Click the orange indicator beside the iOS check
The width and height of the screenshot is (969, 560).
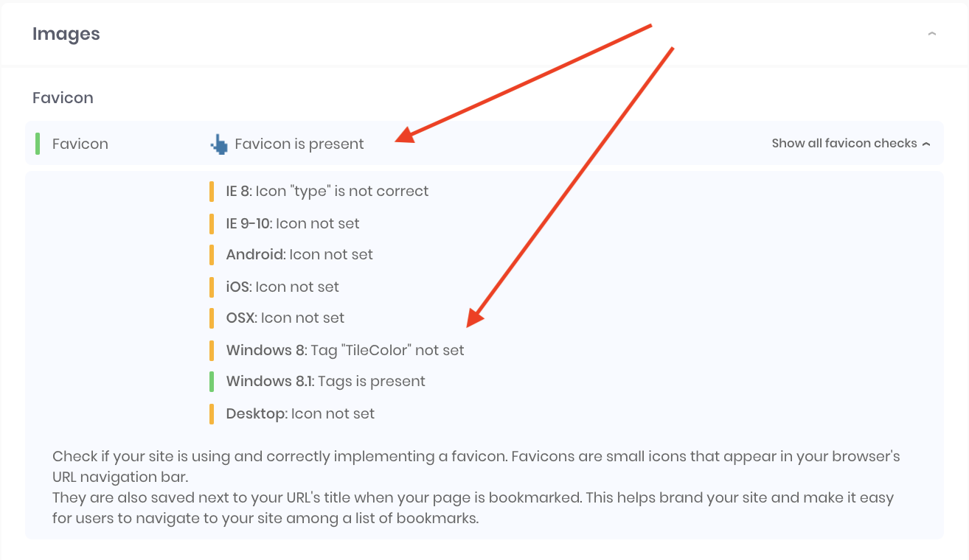tap(212, 286)
